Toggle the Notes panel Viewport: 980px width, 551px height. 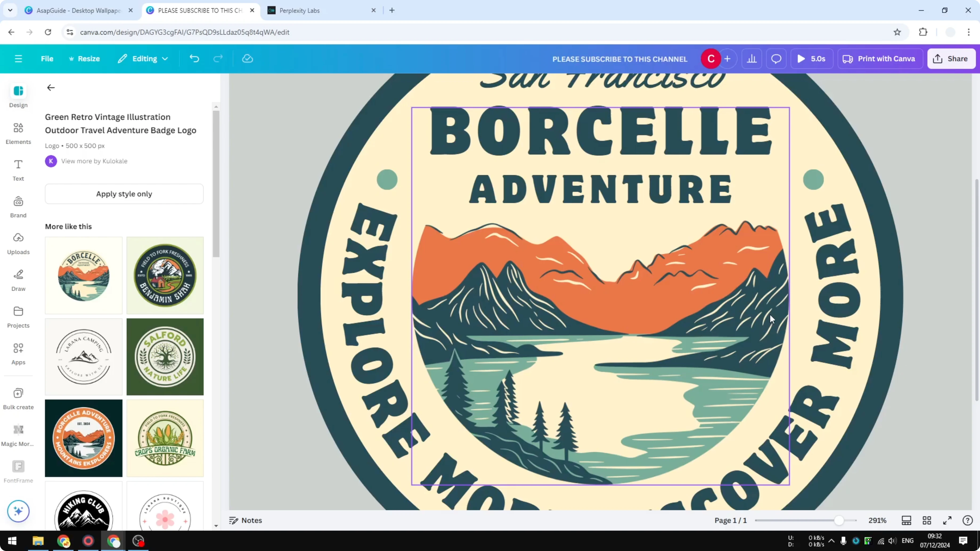pyautogui.click(x=245, y=520)
